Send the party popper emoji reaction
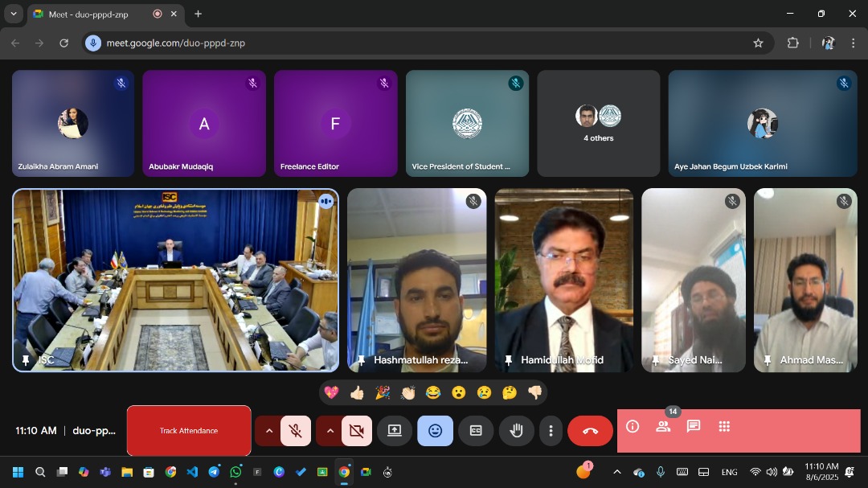 coord(383,392)
